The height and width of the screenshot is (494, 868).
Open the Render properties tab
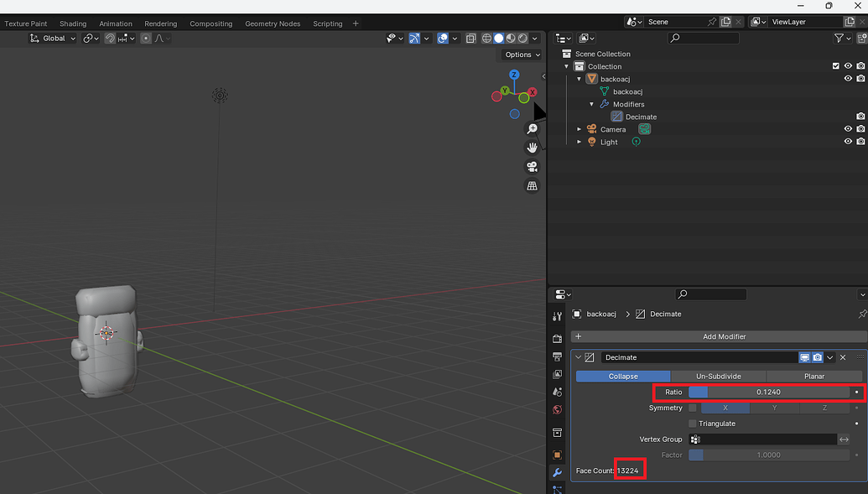[557, 339]
